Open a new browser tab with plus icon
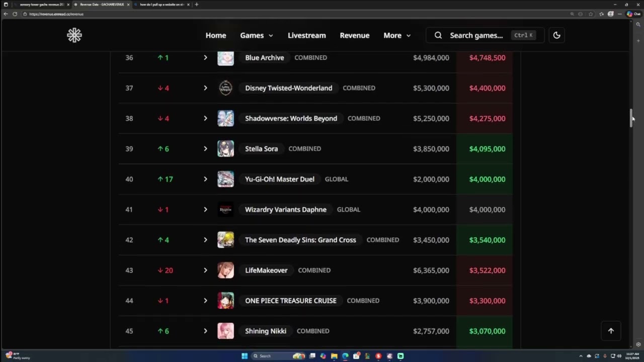Image resolution: width=644 pixels, height=362 pixels. (196, 5)
